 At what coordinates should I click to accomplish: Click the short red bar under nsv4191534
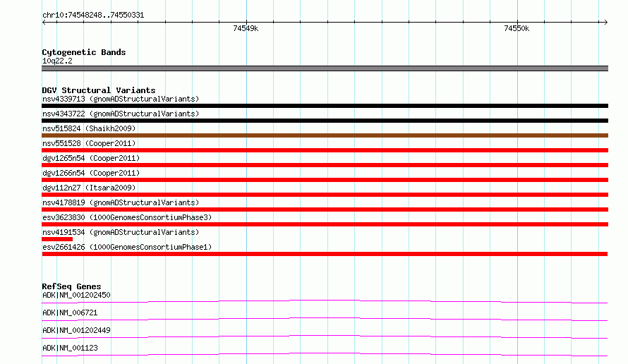[57, 239]
